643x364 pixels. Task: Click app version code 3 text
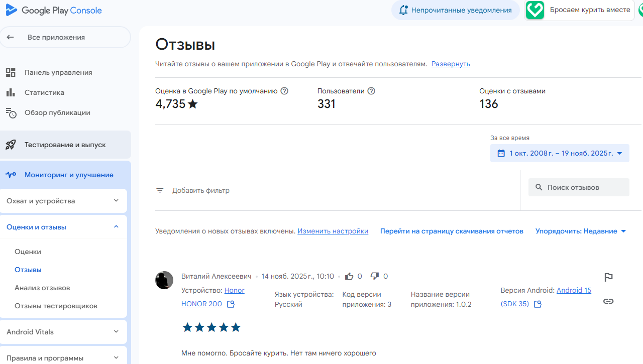tap(367, 299)
